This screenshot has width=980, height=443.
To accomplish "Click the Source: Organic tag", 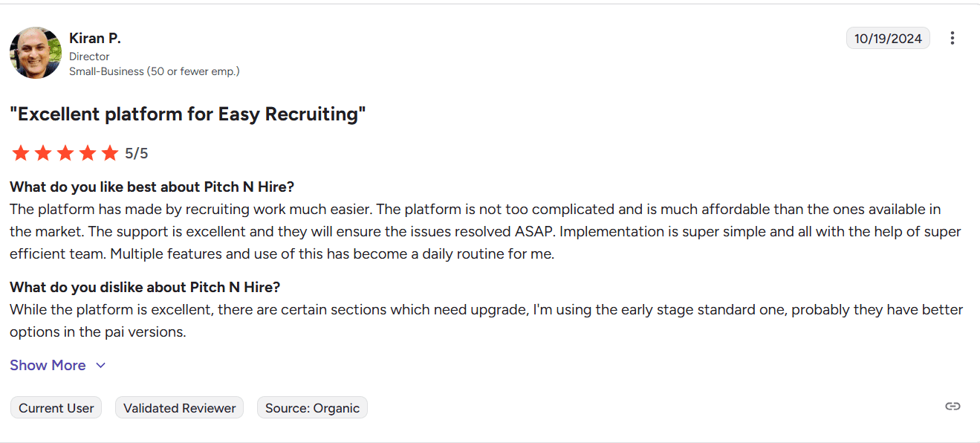I will coord(312,408).
